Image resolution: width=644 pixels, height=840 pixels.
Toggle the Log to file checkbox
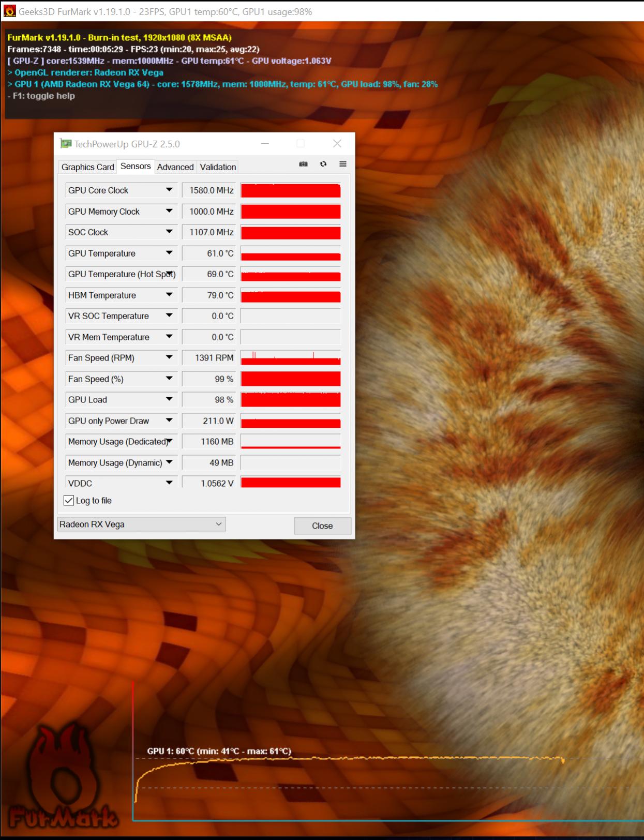pyautogui.click(x=69, y=501)
